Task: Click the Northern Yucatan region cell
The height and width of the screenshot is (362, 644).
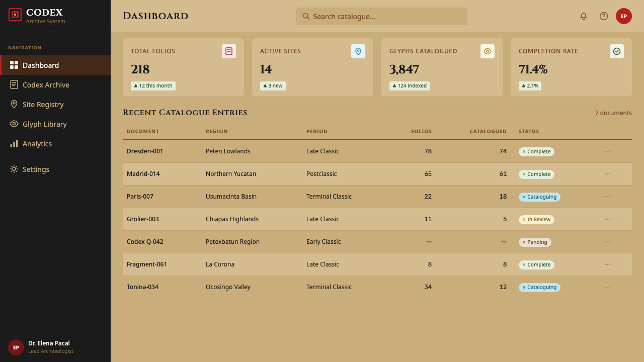Action: [231, 173]
